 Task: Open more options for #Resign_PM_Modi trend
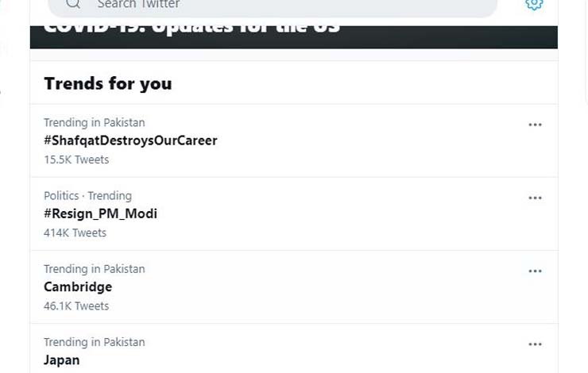[x=535, y=198]
